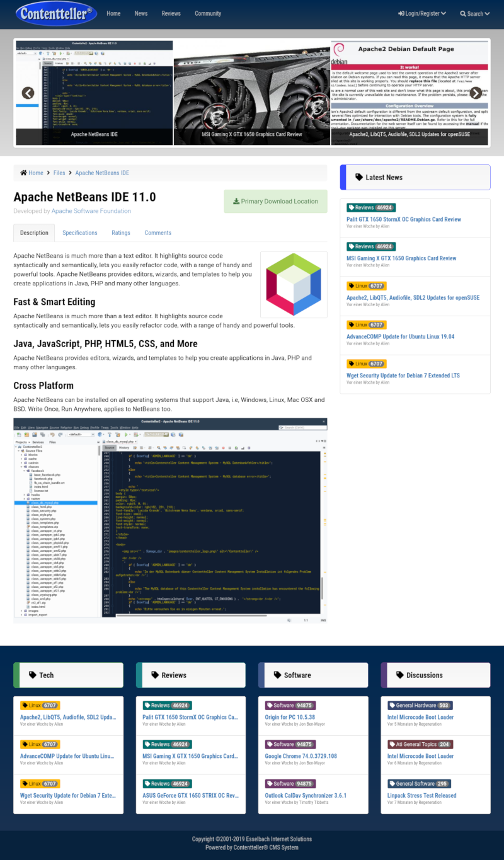Open the Search dropdown
The height and width of the screenshot is (860, 504).
pyautogui.click(x=475, y=13)
